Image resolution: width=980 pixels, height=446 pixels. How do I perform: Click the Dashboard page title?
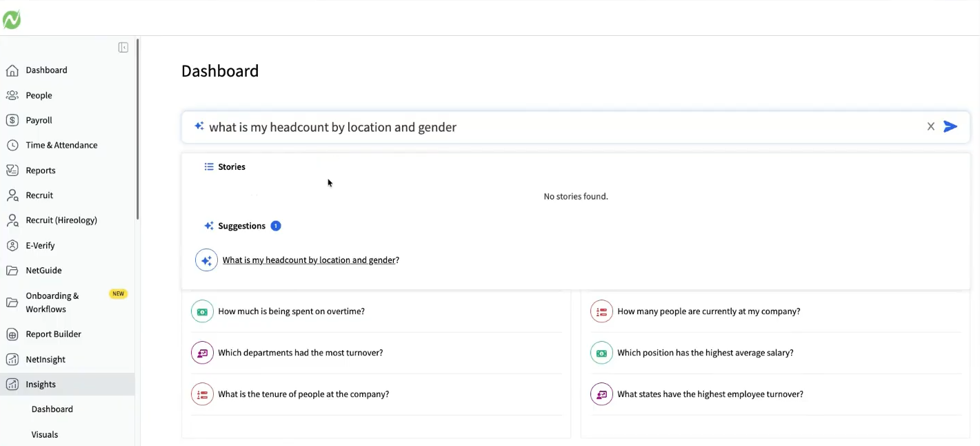220,71
